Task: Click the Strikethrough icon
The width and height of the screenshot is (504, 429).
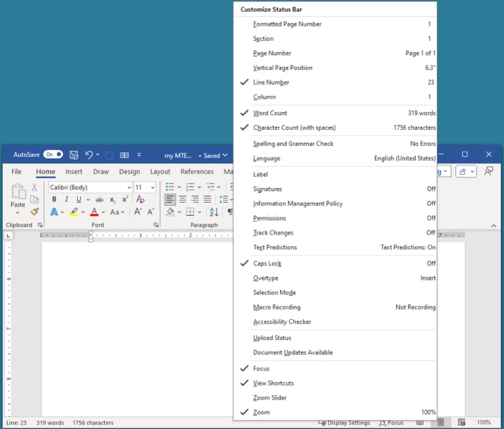Action: (100, 199)
